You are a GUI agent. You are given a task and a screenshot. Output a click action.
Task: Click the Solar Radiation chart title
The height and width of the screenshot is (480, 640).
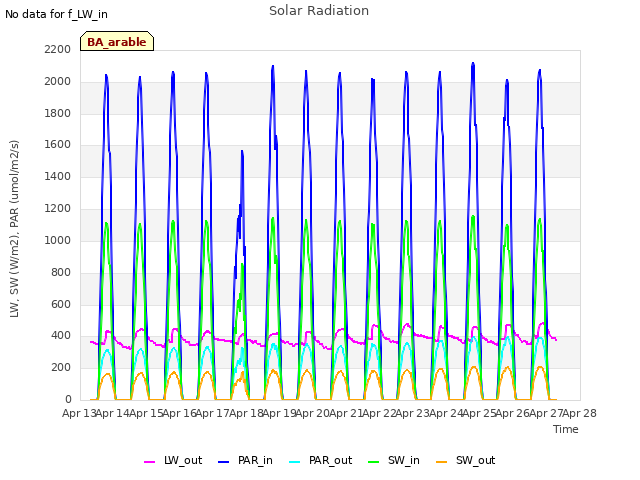319,11
